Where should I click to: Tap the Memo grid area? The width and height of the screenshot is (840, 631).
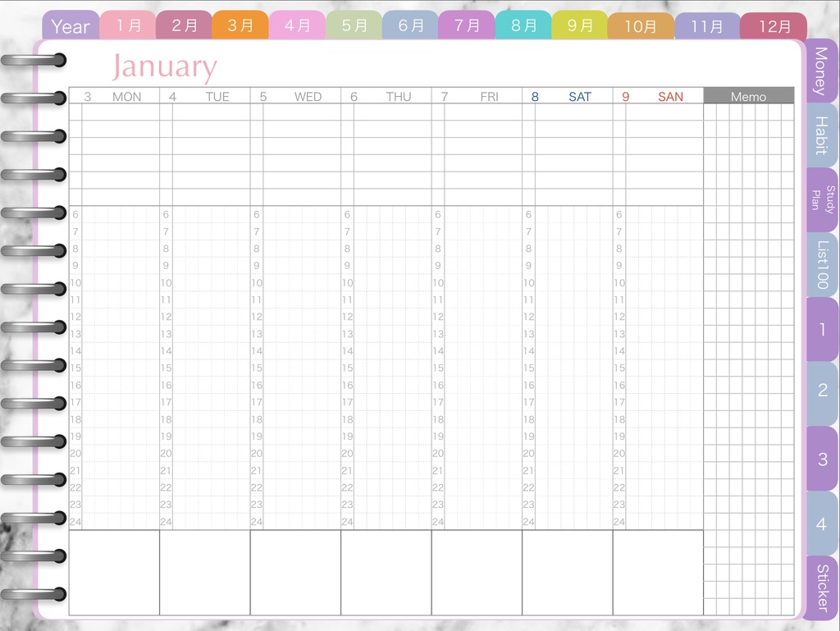click(748, 359)
